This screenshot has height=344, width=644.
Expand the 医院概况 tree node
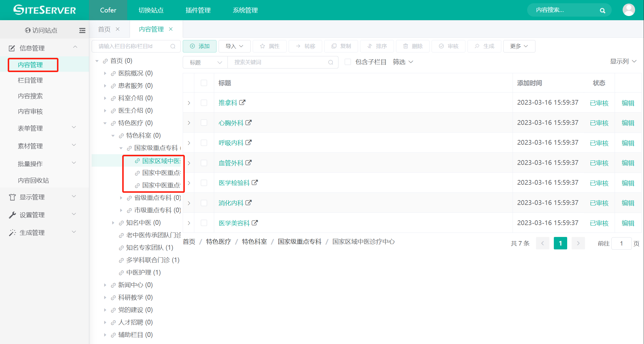click(x=105, y=73)
